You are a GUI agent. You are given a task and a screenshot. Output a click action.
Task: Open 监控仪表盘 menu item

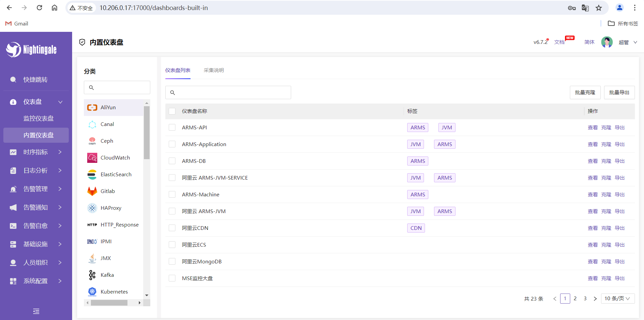[36, 119]
